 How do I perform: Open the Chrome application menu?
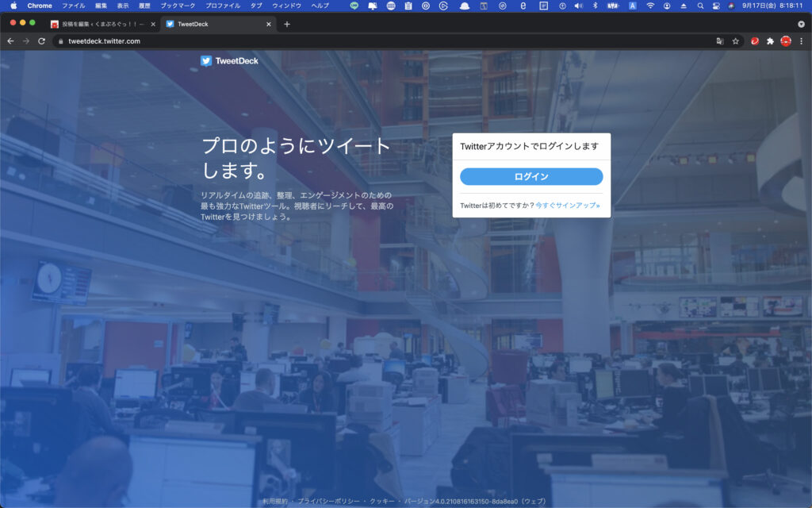pos(40,6)
